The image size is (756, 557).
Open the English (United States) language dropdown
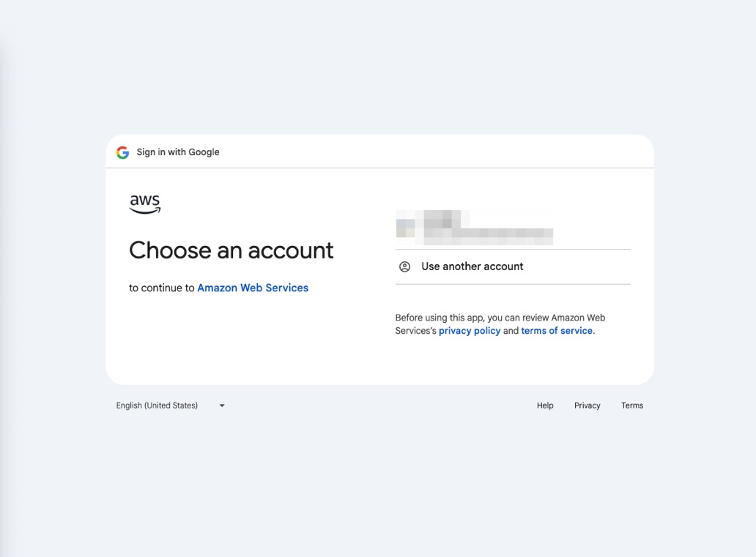[x=157, y=405]
